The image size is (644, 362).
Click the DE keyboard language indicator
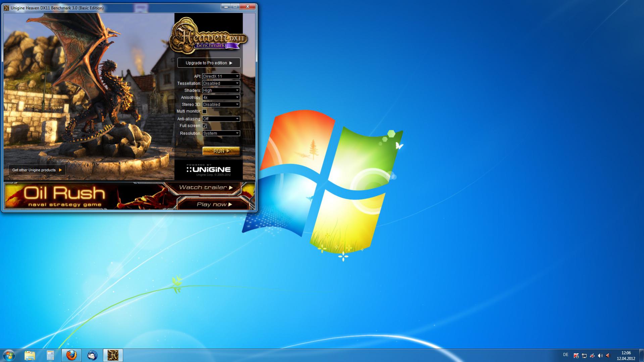(x=565, y=355)
